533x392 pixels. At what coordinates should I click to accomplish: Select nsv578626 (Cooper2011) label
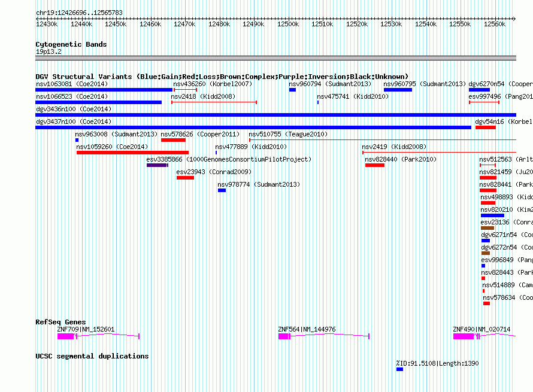(x=200, y=134)
